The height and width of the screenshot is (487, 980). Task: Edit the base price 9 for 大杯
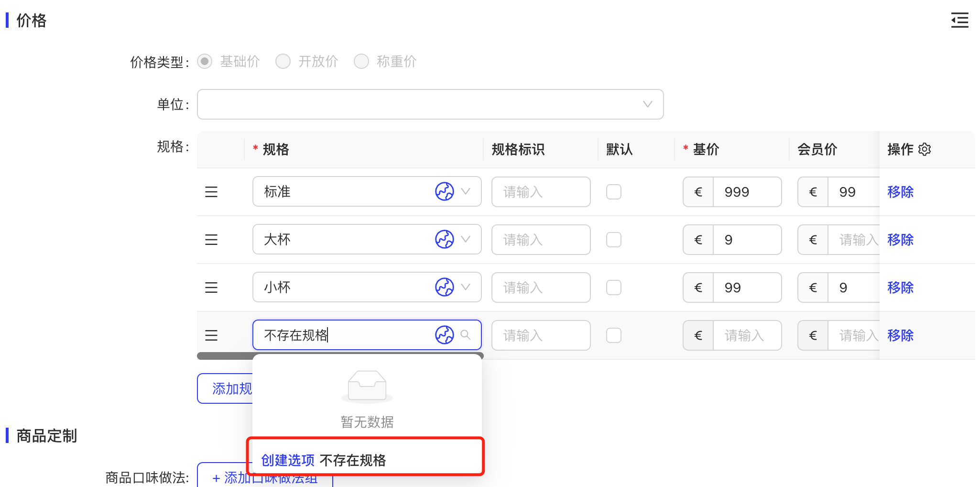tap(747, 240)
